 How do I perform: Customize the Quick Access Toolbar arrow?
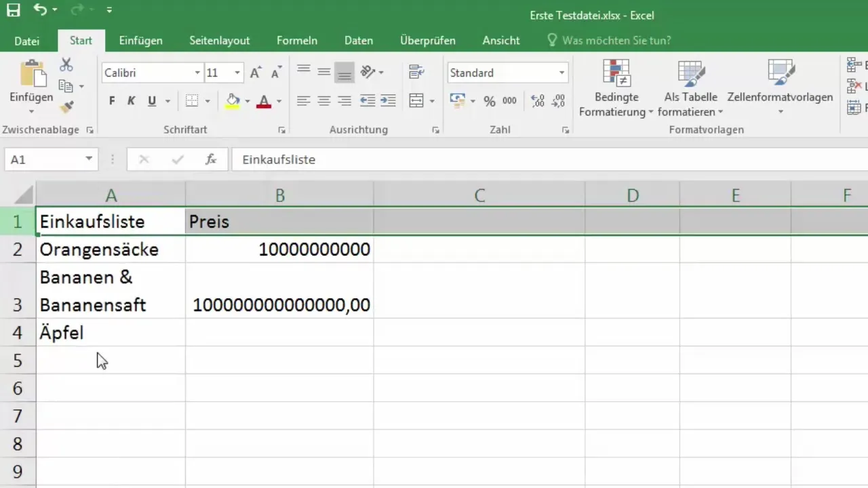(x=109, y=10)
